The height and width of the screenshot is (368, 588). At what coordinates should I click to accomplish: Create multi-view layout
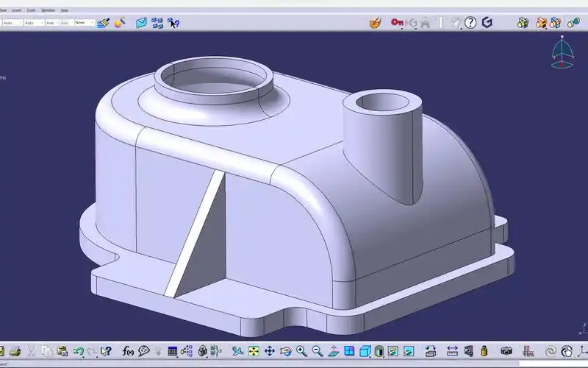click(x=349, y=351)
